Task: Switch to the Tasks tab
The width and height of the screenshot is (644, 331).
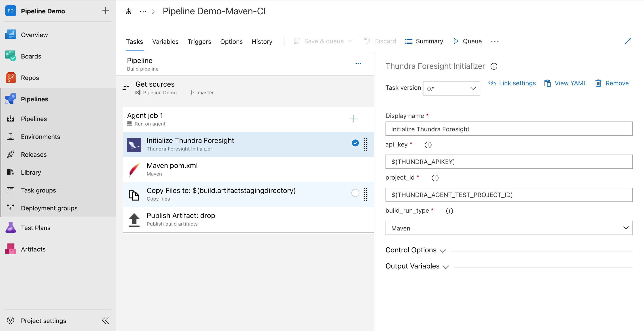Action: pyautogui.click(x=134, y=42)
